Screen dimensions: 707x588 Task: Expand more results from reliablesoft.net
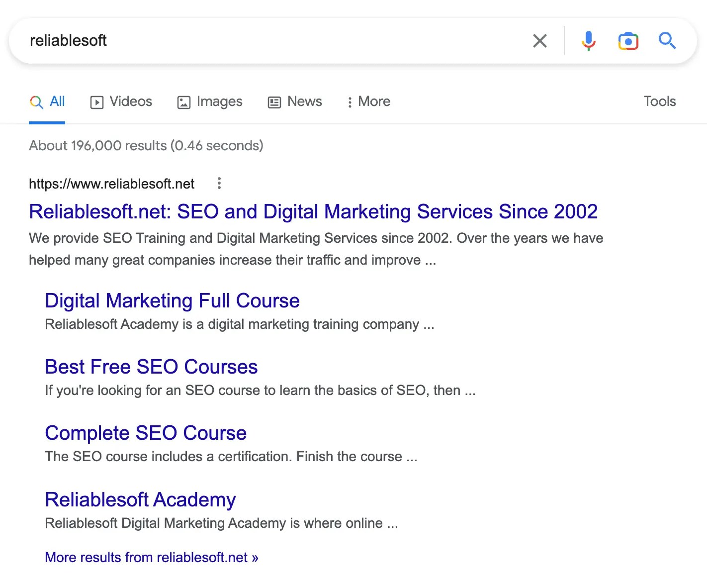pos(151,557)
